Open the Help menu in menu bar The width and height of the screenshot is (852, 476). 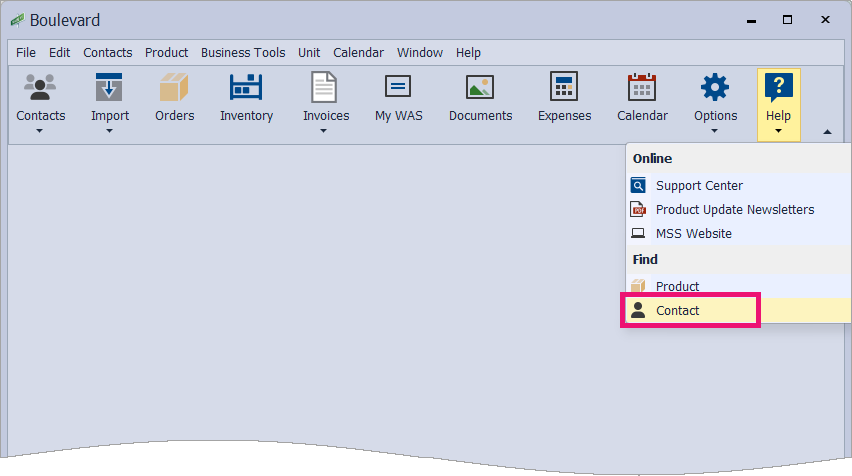point(468,53)
